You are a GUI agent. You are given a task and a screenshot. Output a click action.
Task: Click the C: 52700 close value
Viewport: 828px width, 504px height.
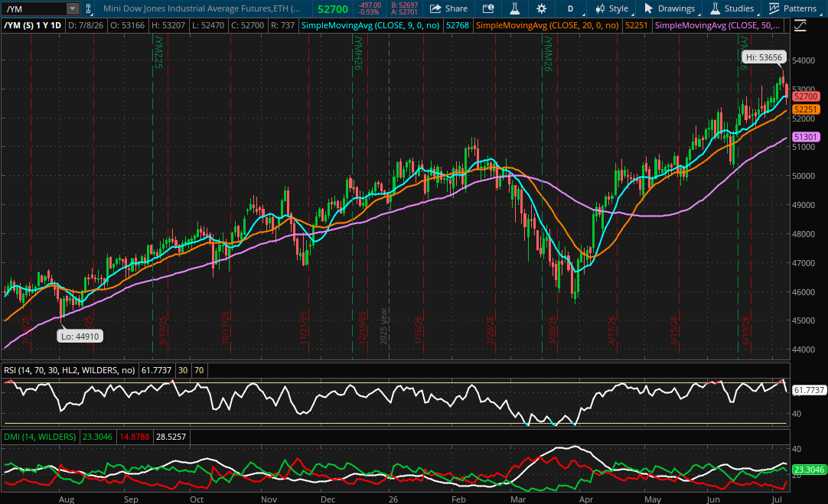pyautogui.click(x=249, y=24)
